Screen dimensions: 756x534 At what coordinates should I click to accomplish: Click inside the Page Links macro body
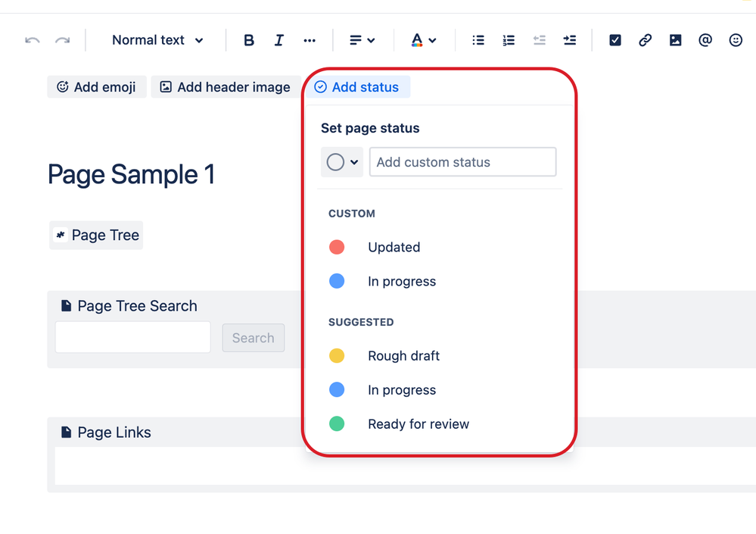(405, 466)
